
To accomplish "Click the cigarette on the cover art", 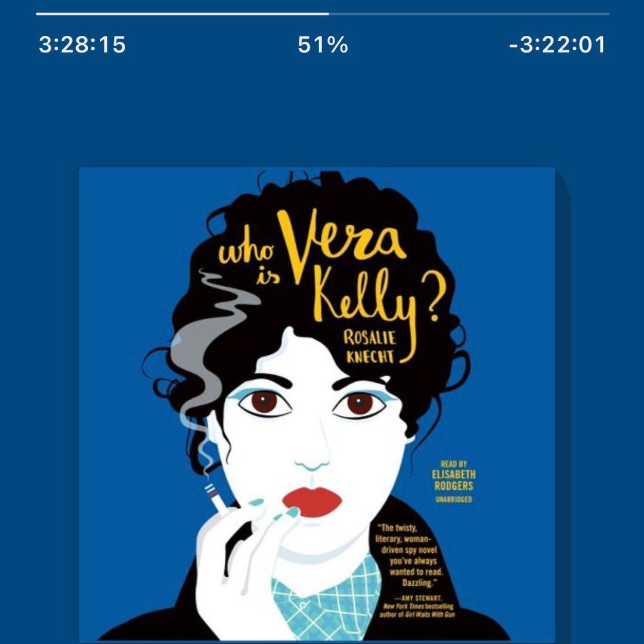I will pyautogui.click(x=216, y=498).
